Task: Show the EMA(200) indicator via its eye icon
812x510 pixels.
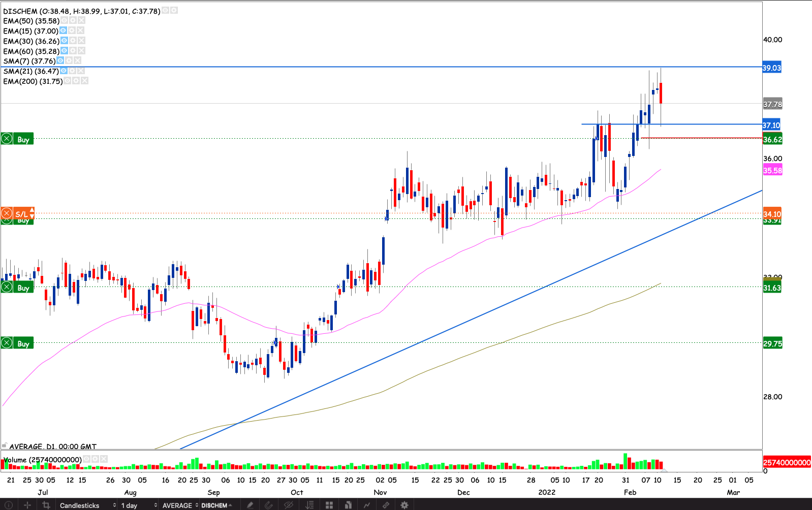Action: [68, 81]
